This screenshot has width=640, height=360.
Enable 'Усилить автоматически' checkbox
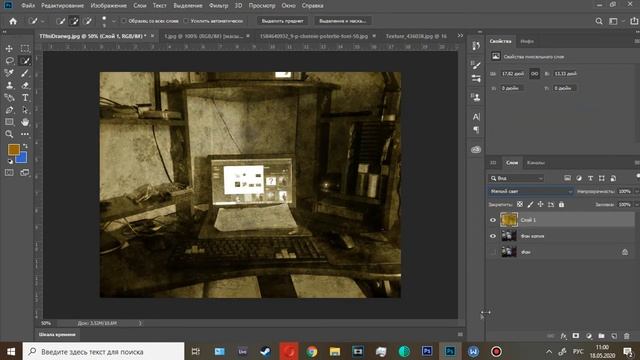point(186,21)
